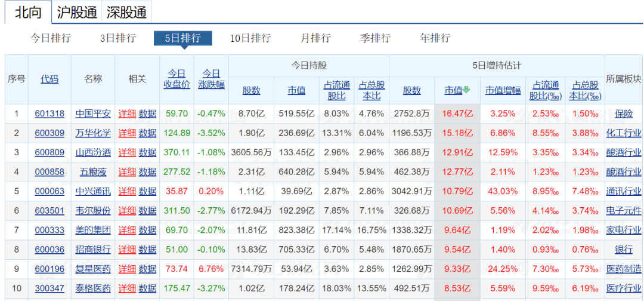Open stock code 601318 link
Viewport: 644px width, 301px height.
point(49,113)
